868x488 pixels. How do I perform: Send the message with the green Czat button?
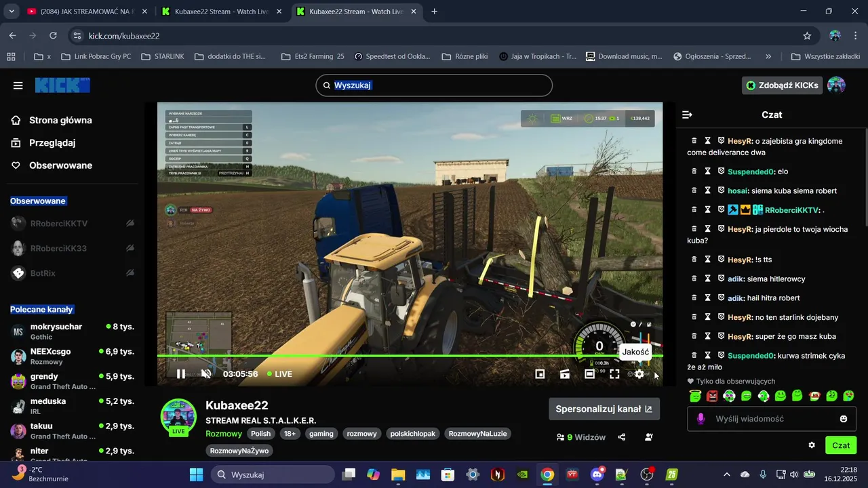pyautogui.click(x=841, y=445)
